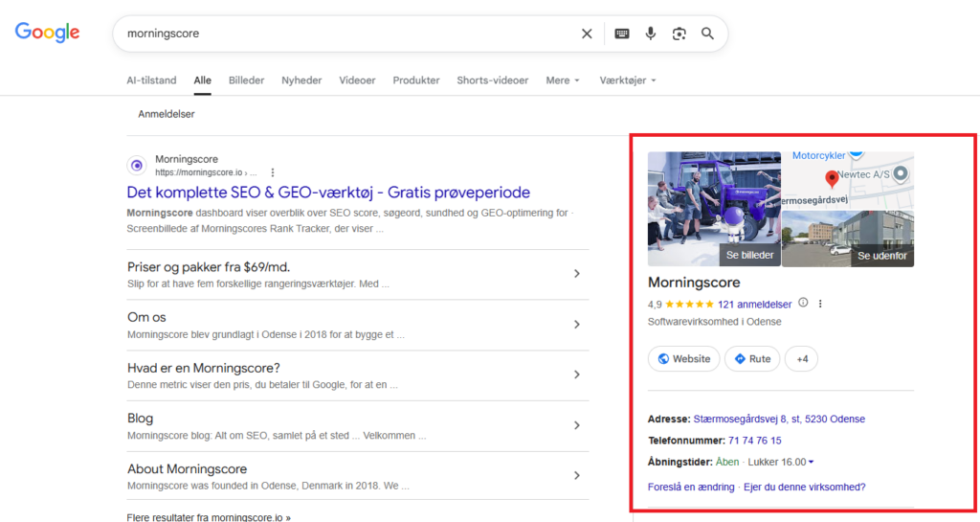Switch to the AI-tilstand tab

(151, 80)
